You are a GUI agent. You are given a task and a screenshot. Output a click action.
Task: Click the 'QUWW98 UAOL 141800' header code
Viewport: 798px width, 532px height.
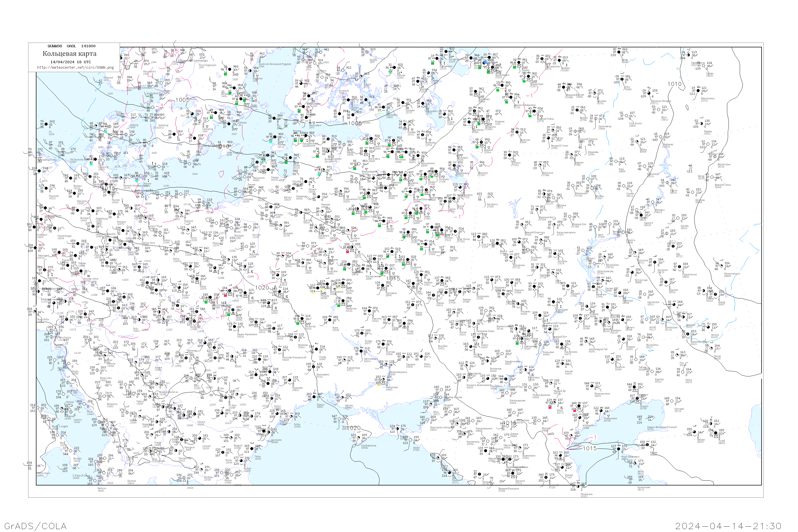click(72, 46)
